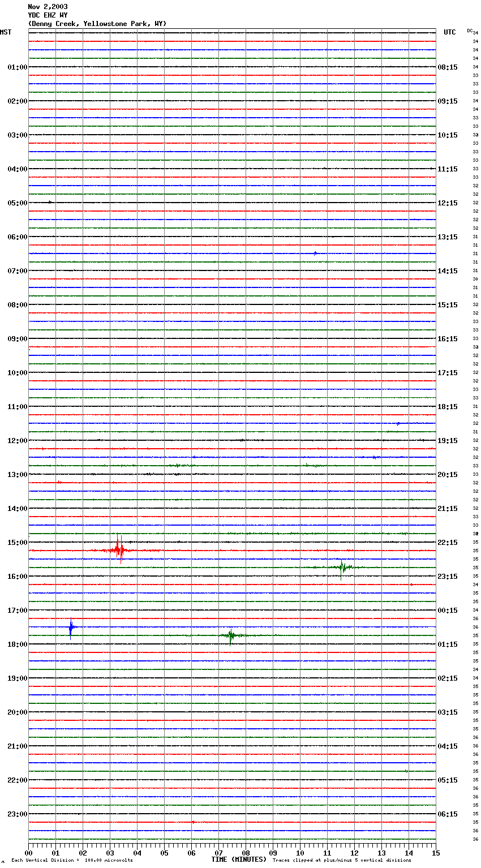
Task: Click minute tick label "15" on bottom axis
Action: pos(436,853)
